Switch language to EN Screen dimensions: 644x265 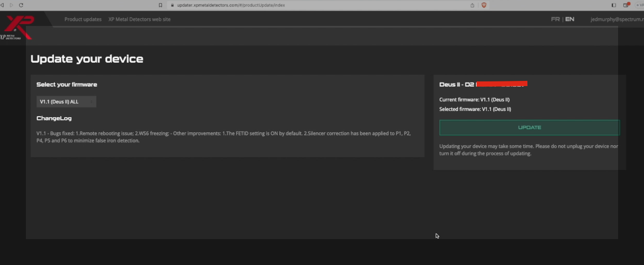coord(569,19)
